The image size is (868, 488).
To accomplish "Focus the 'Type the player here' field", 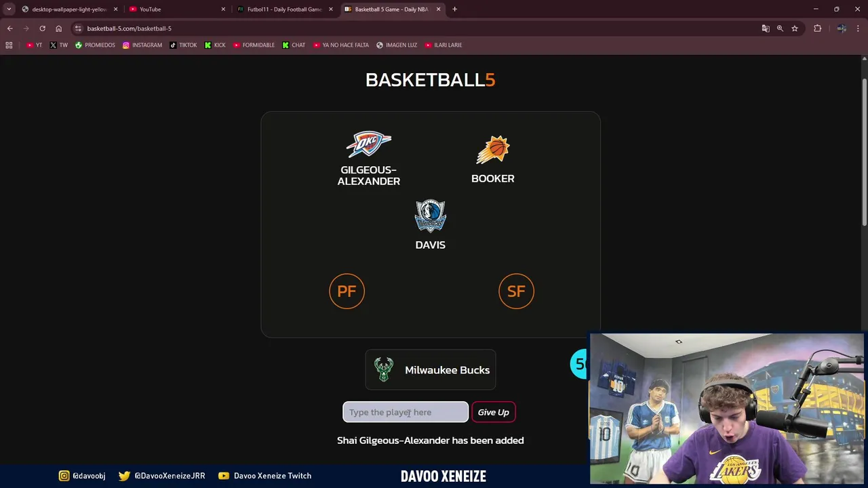I will tap(406, 412).
